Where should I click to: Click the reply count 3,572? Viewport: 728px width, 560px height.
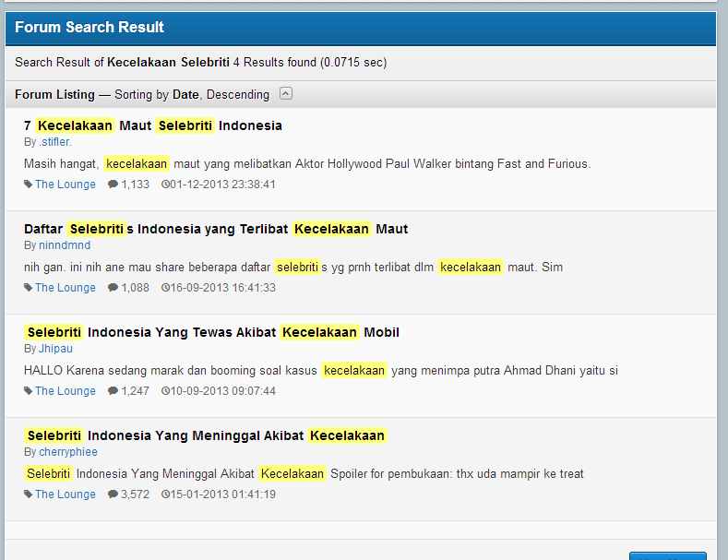pyautogui.click(x=135, y=494)
